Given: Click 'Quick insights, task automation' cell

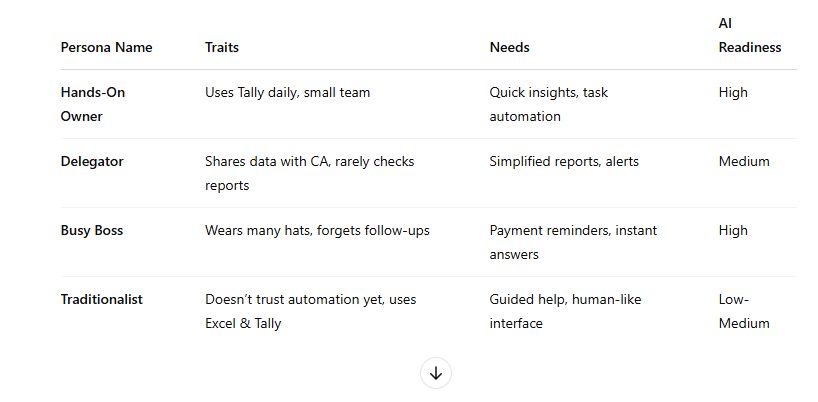Looking at the screenshot, I should point(548,104).
